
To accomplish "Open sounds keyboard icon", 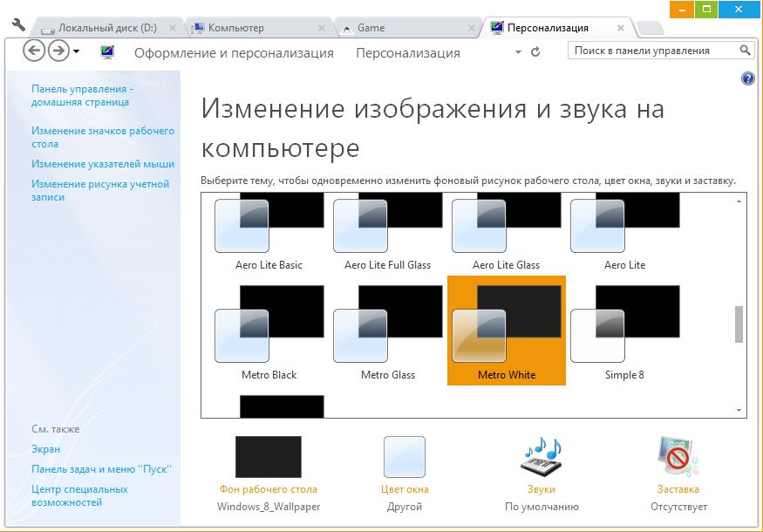I will pyautogui.click(x=542, y=456).
